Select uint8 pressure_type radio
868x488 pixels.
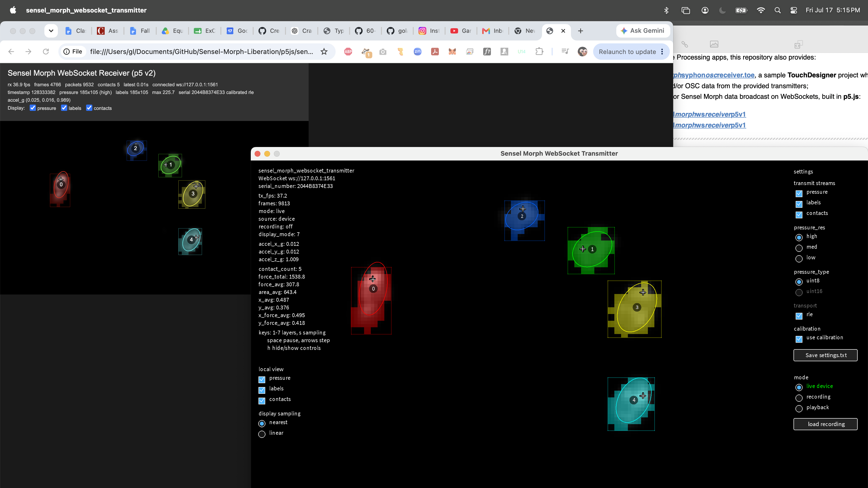click(799, 282)
